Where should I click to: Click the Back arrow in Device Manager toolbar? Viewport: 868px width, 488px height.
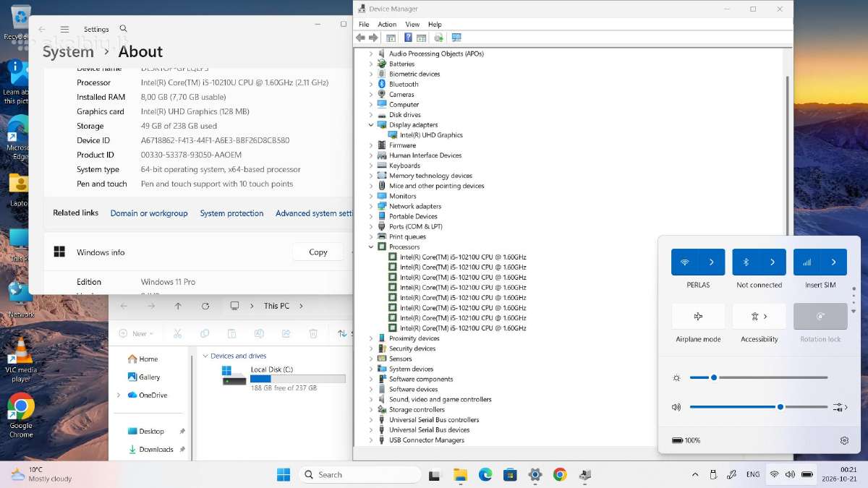(360, 38)
